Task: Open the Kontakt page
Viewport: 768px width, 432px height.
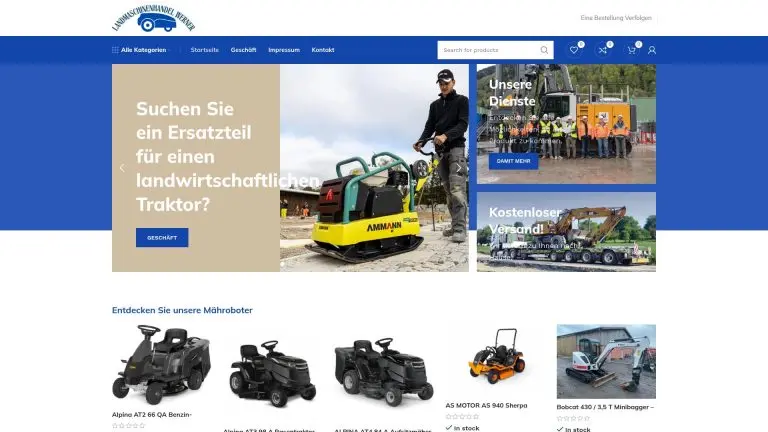Action: tap(322, 50)
